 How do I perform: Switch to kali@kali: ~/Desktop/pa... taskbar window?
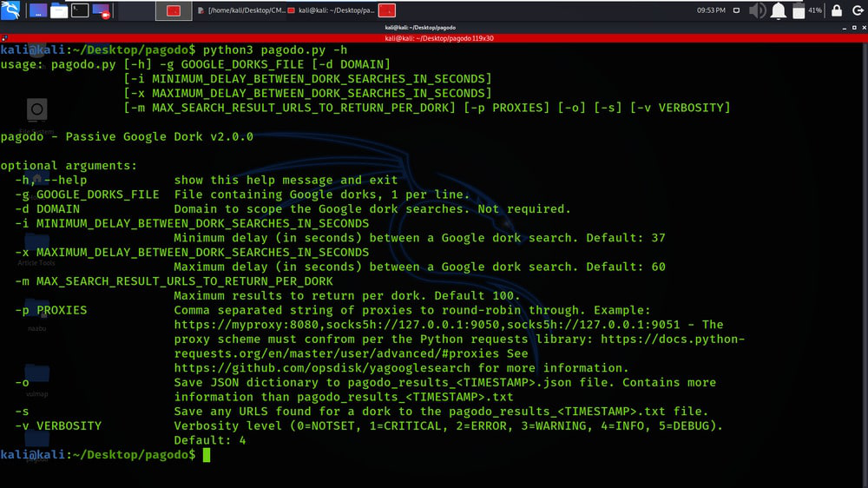[x=331, y=10]
